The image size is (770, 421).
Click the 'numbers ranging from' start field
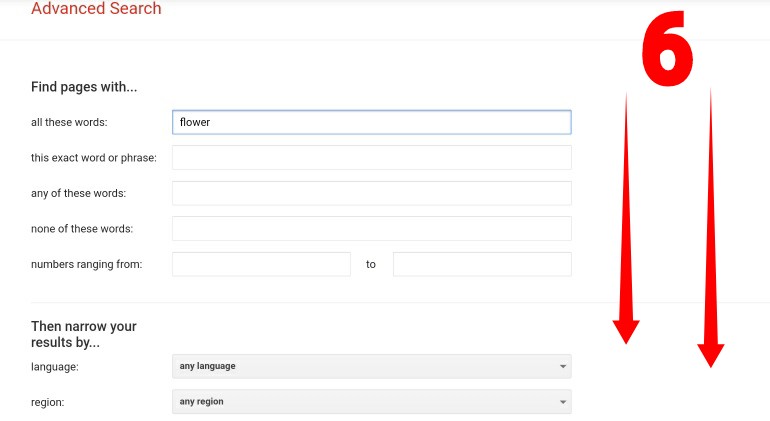261,264
